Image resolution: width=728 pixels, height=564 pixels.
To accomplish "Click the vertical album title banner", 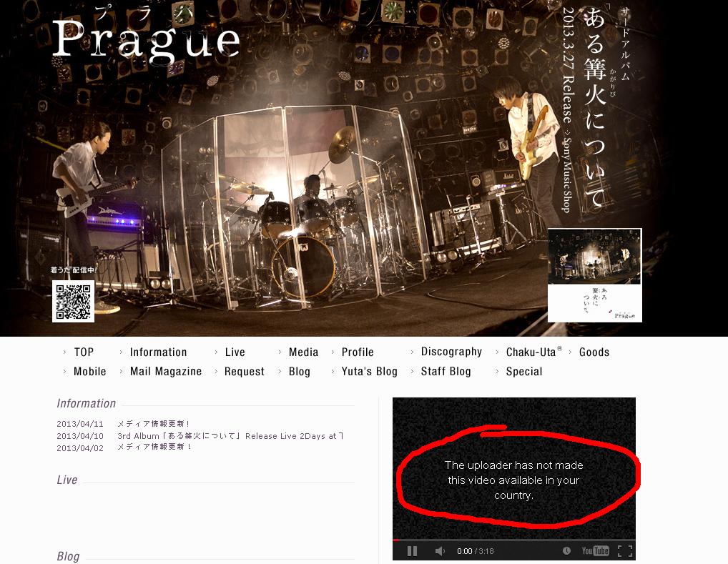I will (596, 107).
